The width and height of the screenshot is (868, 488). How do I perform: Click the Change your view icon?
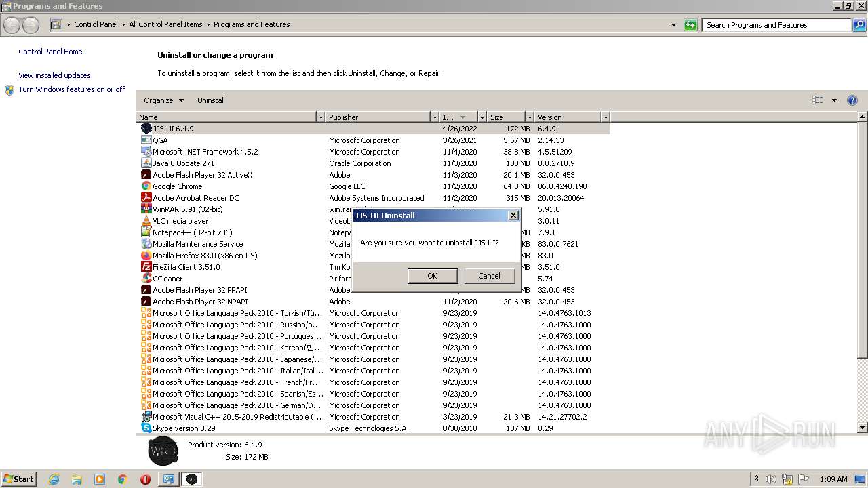pos(818,100)
